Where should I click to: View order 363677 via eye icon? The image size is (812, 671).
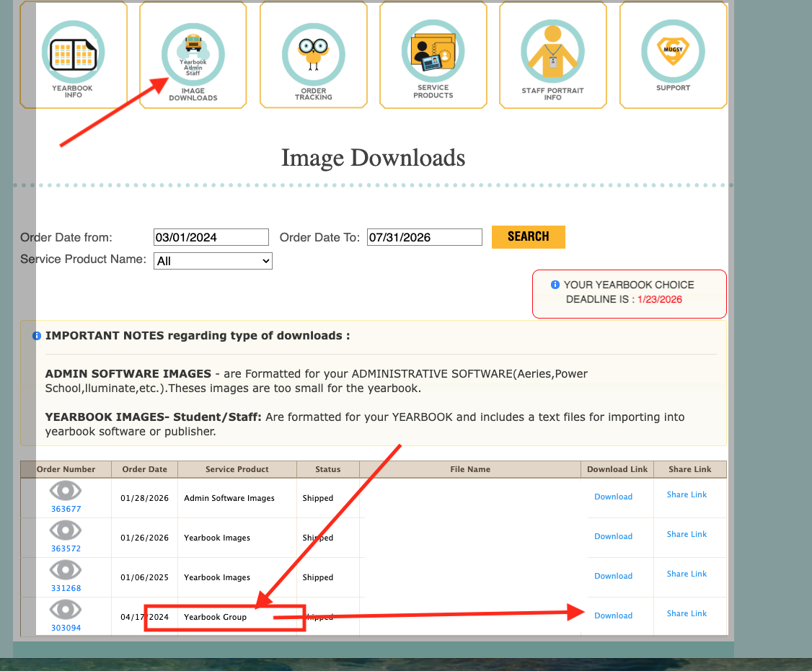[x=65, y=491]
